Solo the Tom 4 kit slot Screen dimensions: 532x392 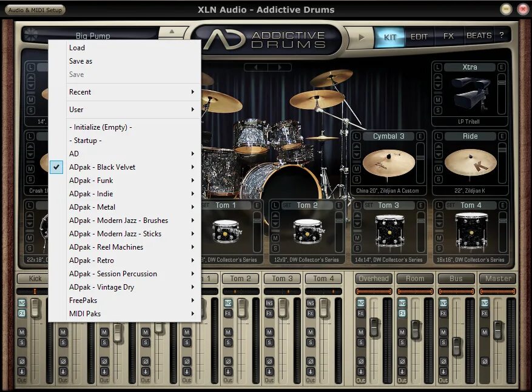tap(439, 248)
